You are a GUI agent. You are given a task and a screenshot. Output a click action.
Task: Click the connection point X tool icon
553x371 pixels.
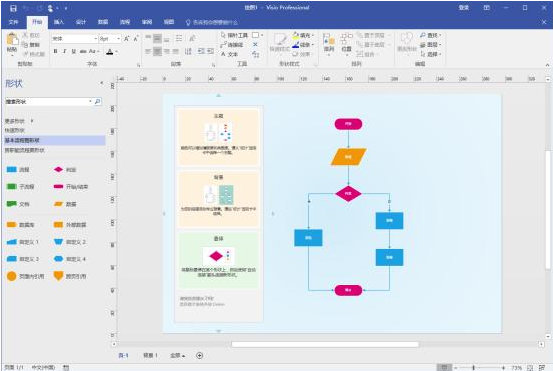pos(255,45)
